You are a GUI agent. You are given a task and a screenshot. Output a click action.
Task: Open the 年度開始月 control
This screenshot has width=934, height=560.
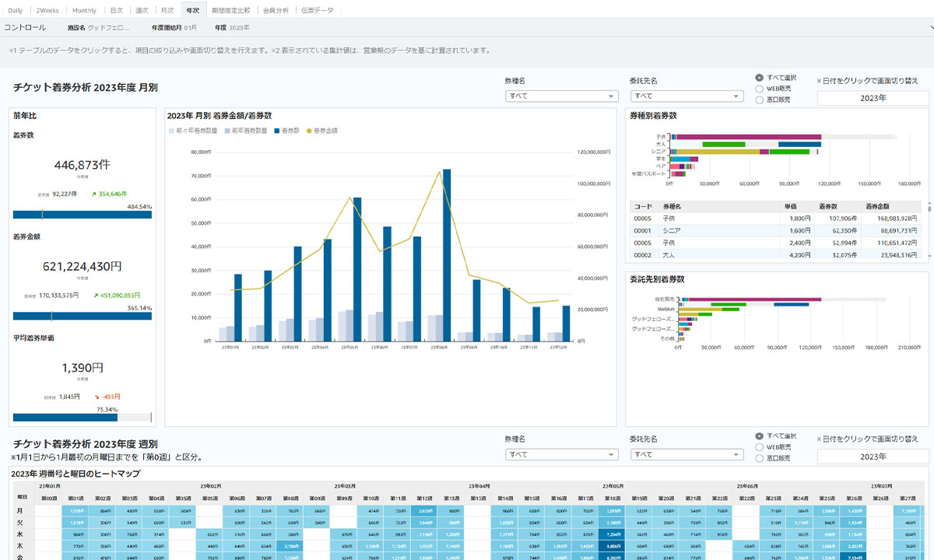(x=174, y=28)
